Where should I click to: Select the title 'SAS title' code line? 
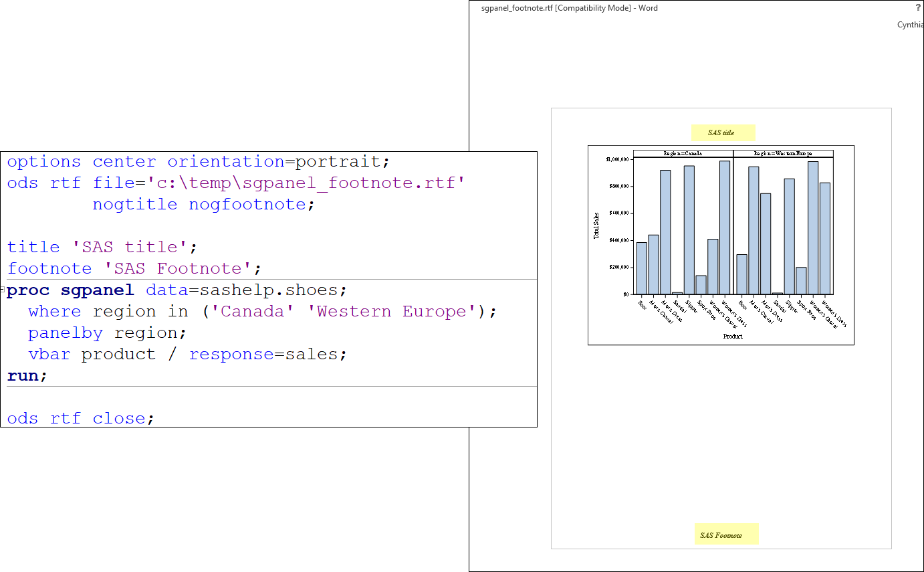100,247
